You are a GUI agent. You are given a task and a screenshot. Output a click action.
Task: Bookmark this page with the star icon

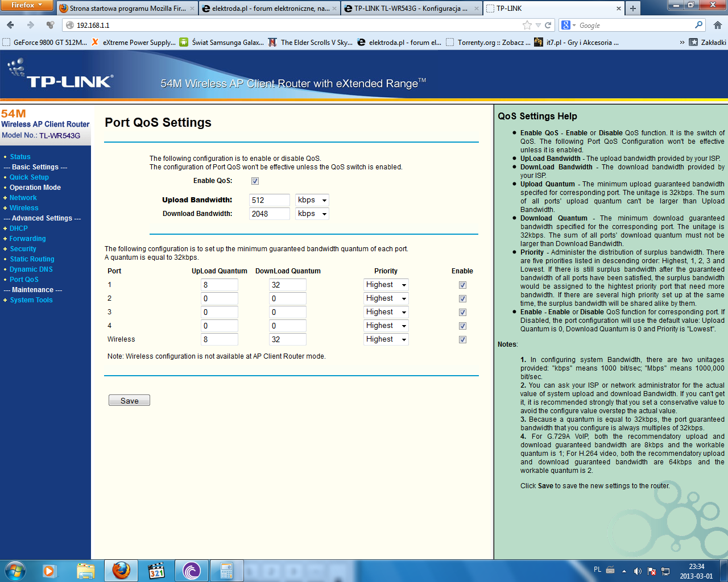coord(527,25)
